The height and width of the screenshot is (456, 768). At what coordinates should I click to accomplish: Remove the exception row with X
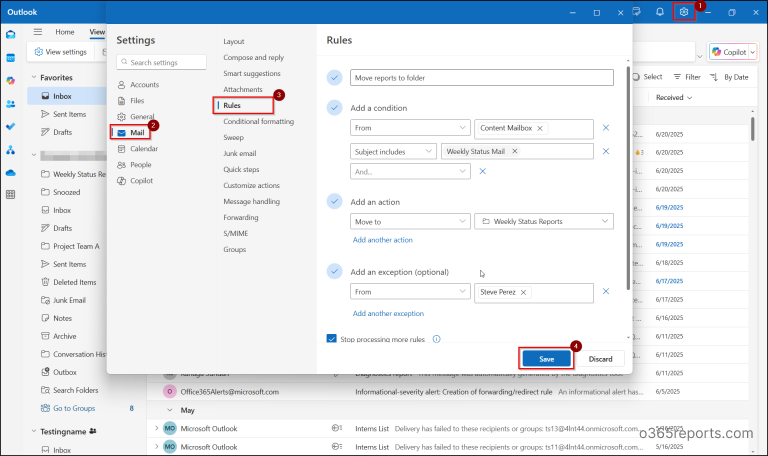coord(606,291)
